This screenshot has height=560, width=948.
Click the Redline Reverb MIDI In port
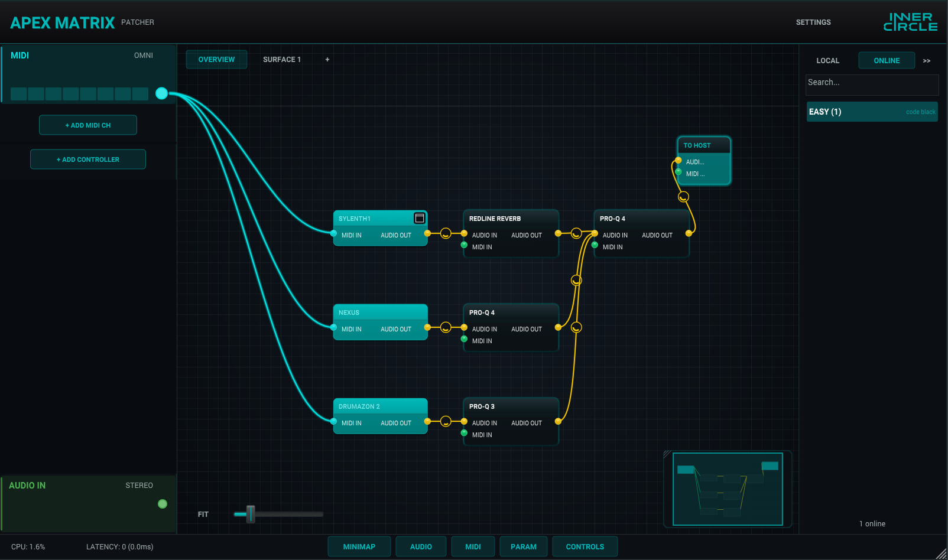pyautogui.click(x=464, y=245)
